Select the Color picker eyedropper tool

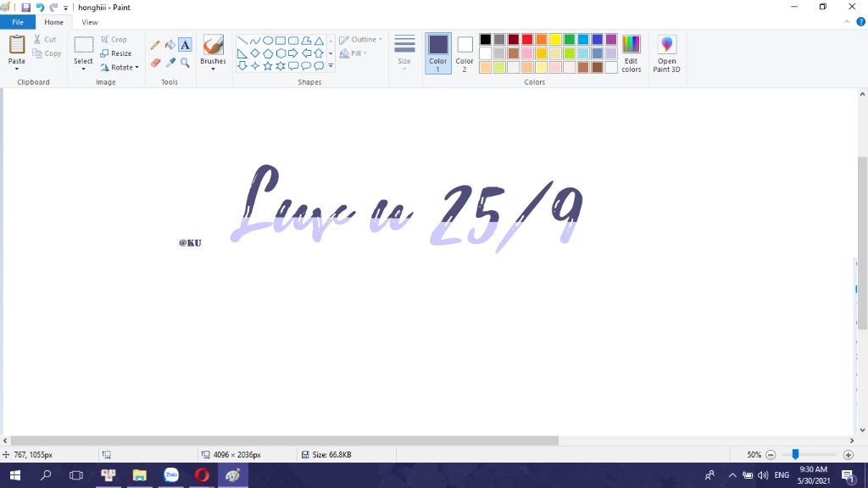pos(170,63)
